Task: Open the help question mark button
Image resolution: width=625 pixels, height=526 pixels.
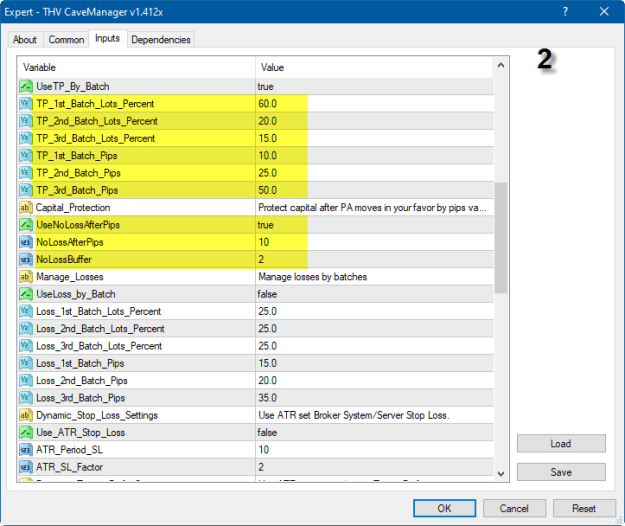Action: [x=565, y=12]
